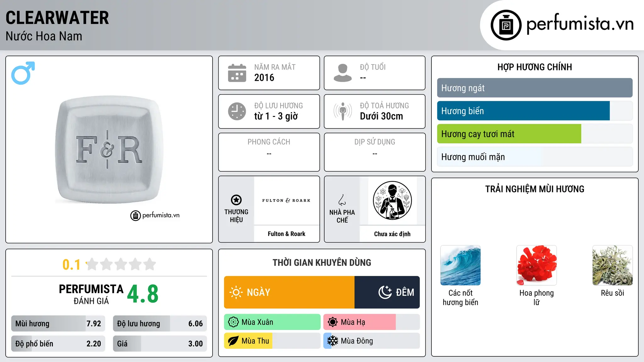Click the person icon beside Độ tuổi
The image size is (644, 362).
(x=343, y=73)
